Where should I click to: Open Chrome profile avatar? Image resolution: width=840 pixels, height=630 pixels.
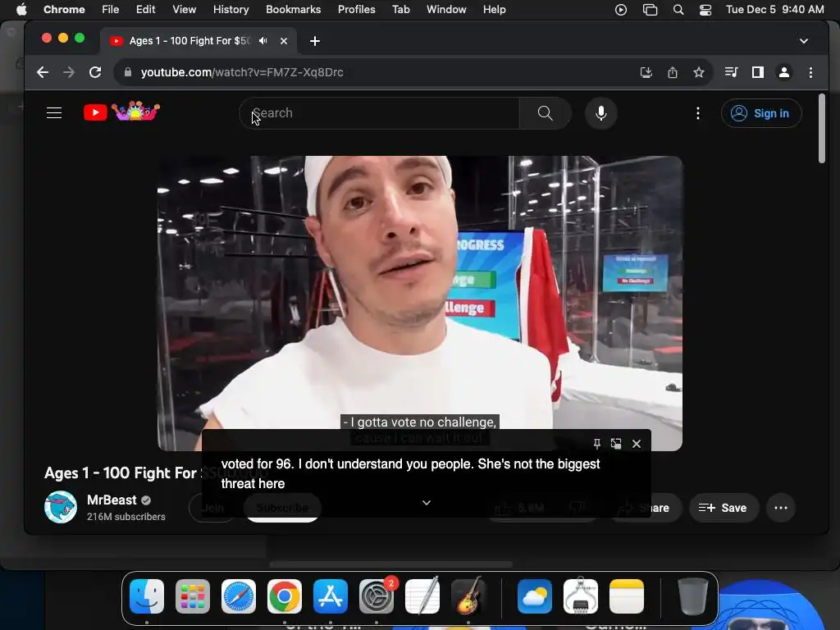pos(783,72)
